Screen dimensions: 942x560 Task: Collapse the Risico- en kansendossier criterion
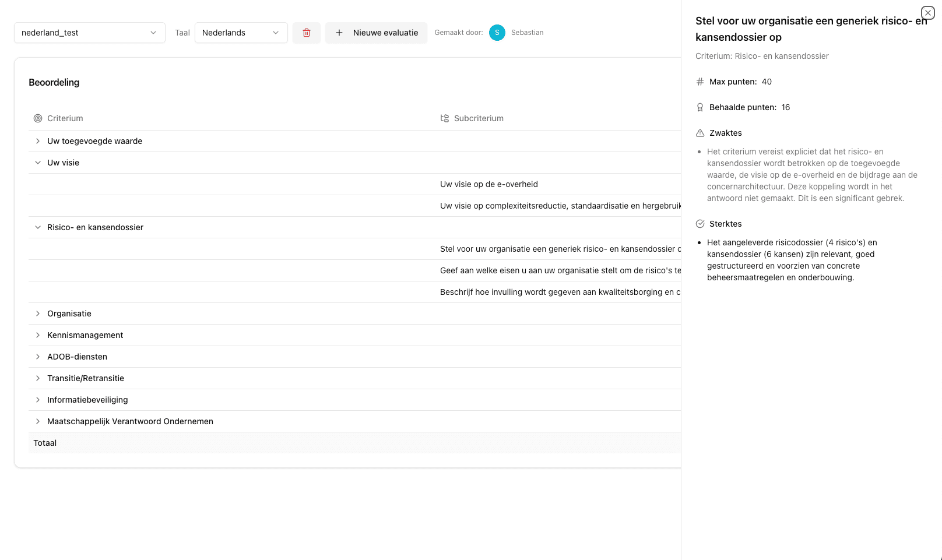(x=38, y=227)
